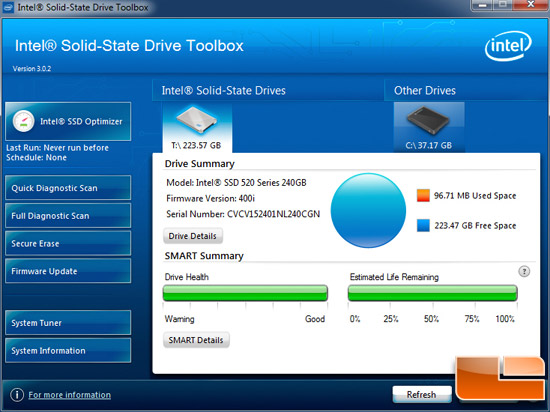The height and width of the screenshot is (412, 550).
Task: Open the For more information link
Action: point(69,395)
